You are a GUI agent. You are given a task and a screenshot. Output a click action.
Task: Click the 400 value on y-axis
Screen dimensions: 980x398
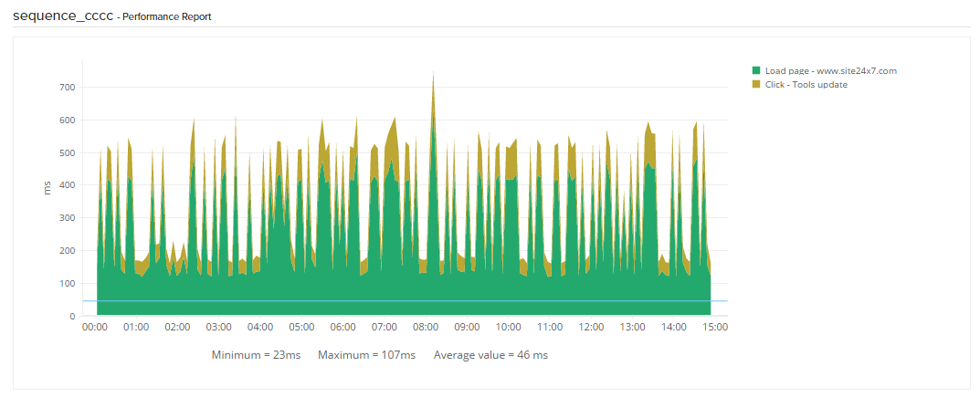coord(67,185)
